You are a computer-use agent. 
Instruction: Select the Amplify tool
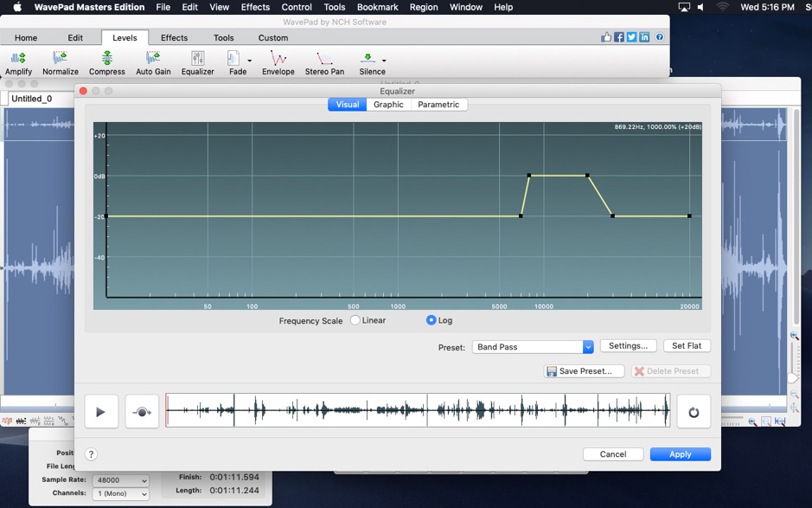click(x=17, y=61)
